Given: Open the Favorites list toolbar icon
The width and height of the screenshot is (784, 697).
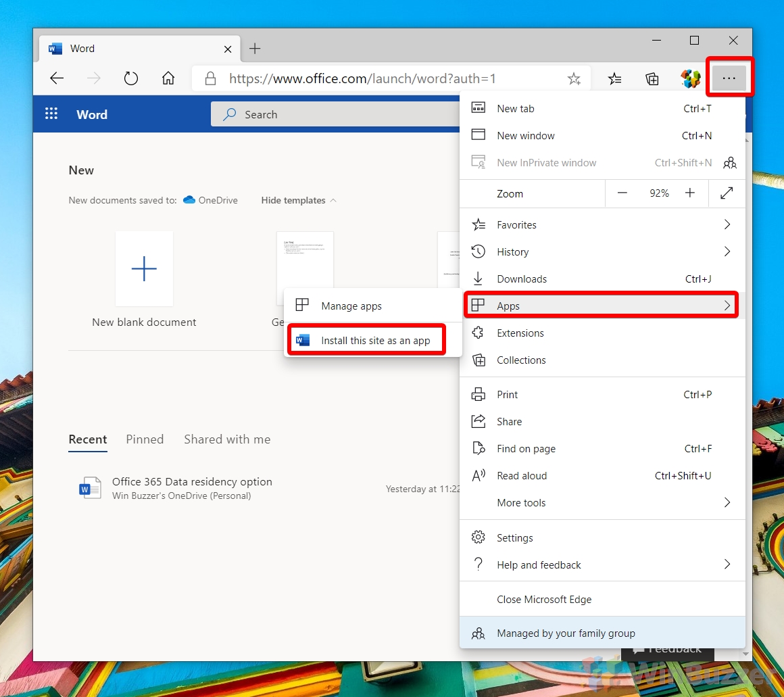Looking at the screenshot, I should pos(614,79).
